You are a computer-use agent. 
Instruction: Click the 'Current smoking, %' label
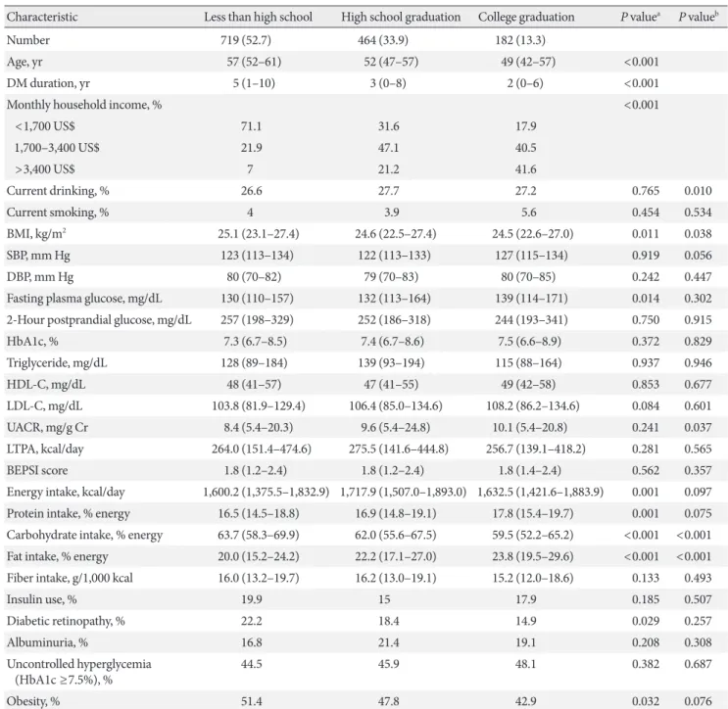click(58, 213)
